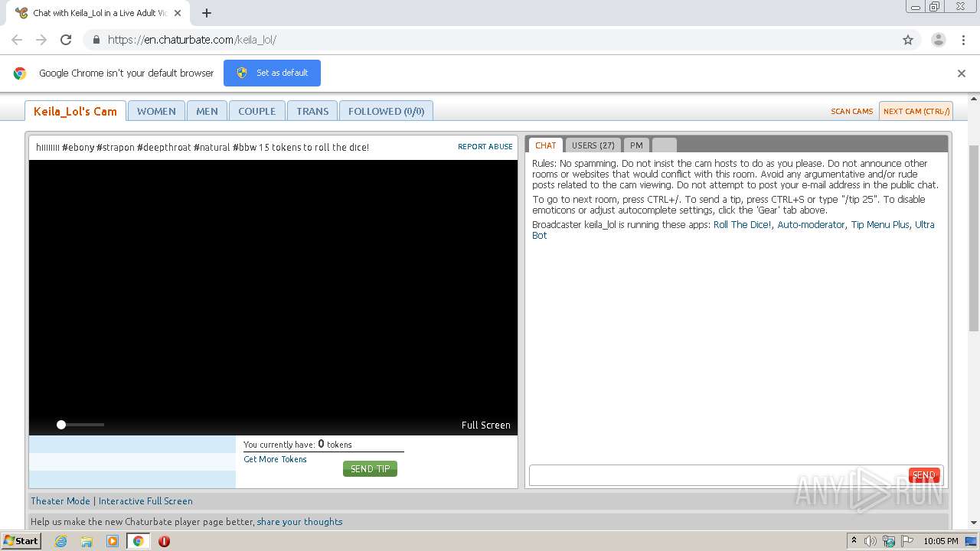
Task: Open the PM tab
Action: 636,145
